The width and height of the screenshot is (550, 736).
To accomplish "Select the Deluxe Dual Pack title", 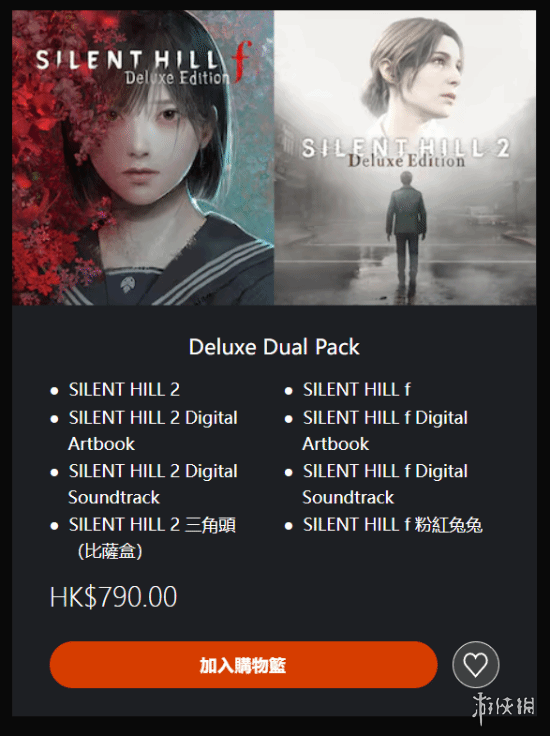I will [x=274, y=347].
